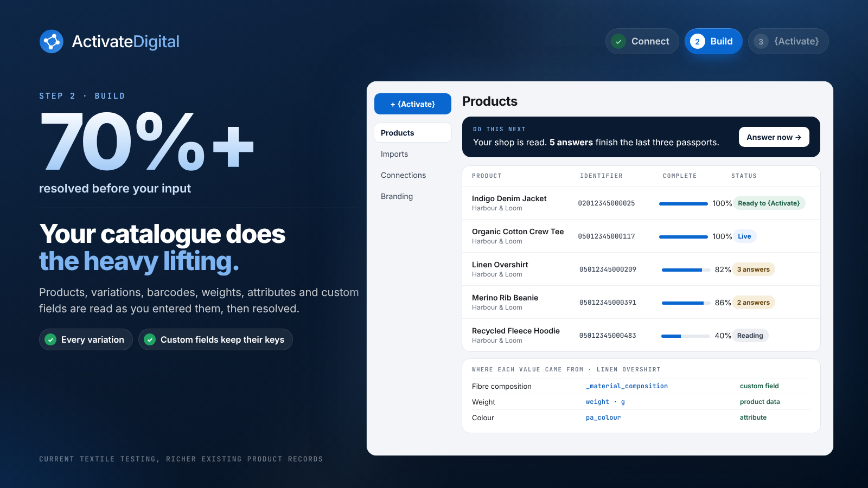The image size is (868, 488).
Task: Click the IDENTIFIER column header
Action: 601,176
